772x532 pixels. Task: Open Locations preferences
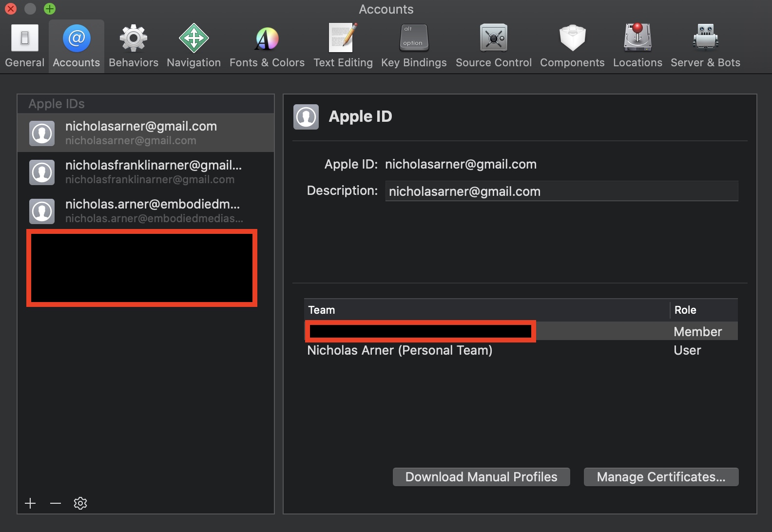pos(637,46)
